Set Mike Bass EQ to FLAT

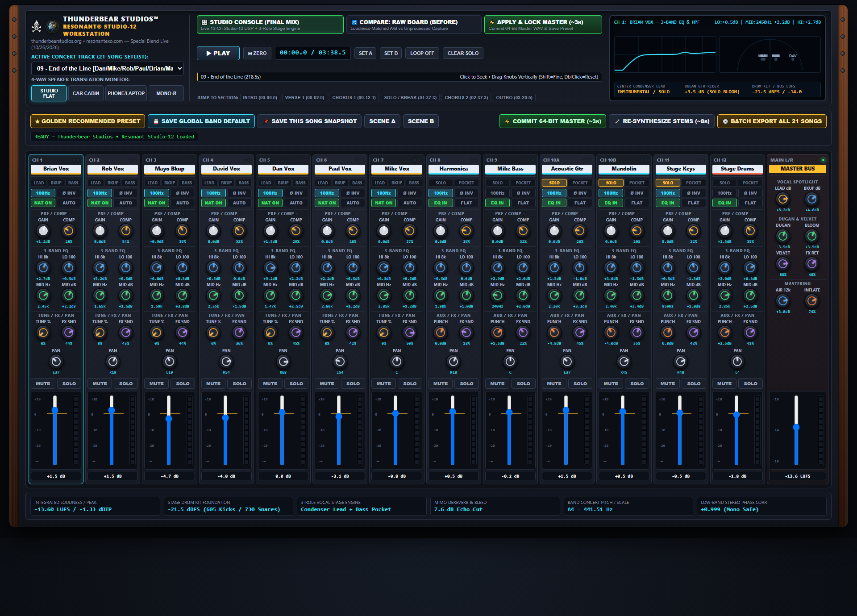pos(523,203)
